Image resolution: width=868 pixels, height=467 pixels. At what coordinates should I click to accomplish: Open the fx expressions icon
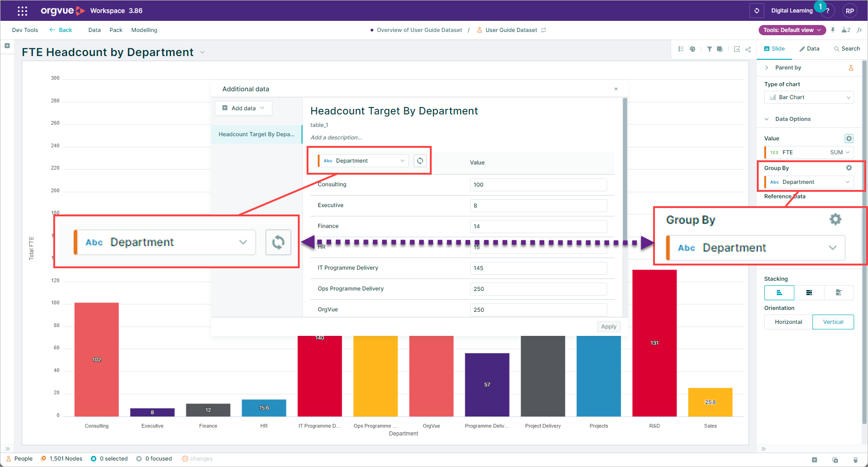(x=859, y=30)
